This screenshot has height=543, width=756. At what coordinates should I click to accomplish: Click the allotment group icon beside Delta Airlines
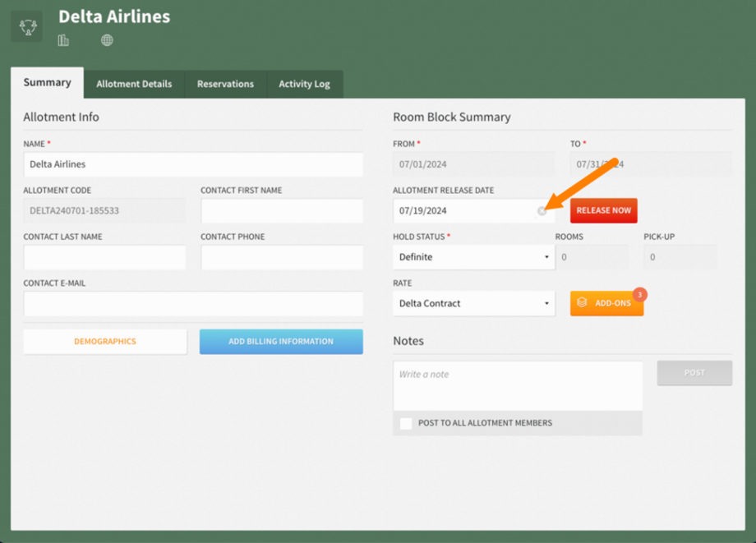(x=27, y=26)
